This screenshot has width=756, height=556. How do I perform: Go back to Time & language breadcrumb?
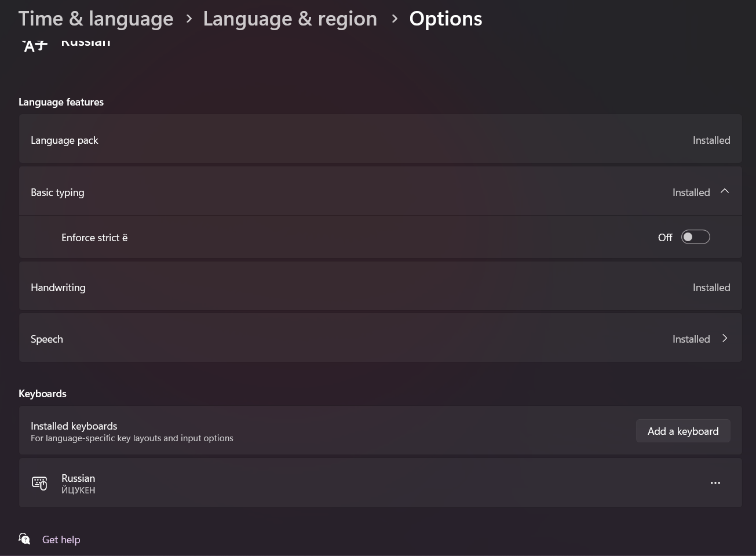96,19
